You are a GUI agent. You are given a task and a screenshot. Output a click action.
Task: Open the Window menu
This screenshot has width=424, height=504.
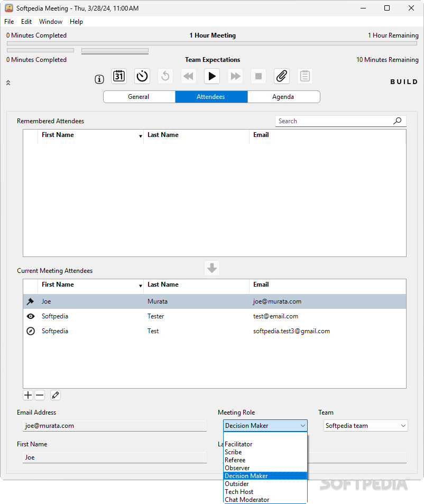click(51, 22)
